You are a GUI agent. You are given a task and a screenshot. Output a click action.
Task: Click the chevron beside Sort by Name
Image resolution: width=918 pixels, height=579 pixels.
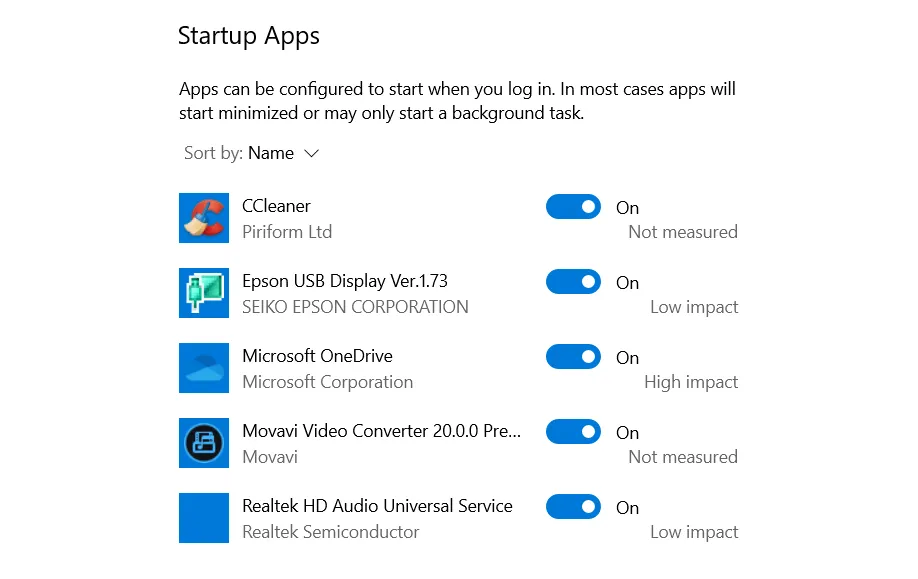pos(311,153)
